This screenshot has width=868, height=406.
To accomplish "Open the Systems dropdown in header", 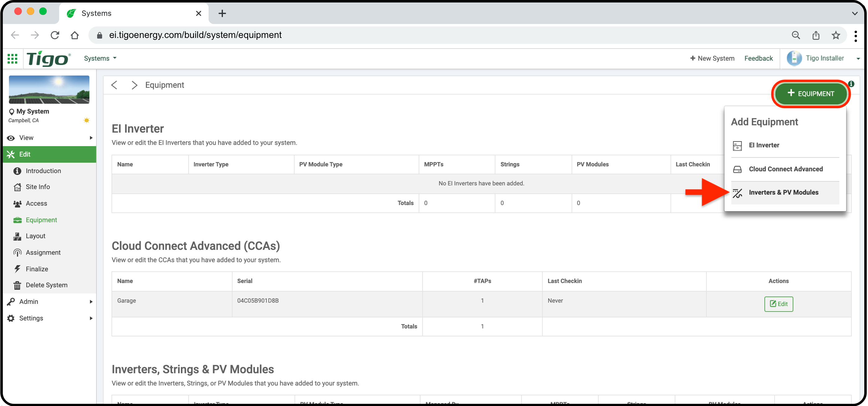I will [100, 58].
